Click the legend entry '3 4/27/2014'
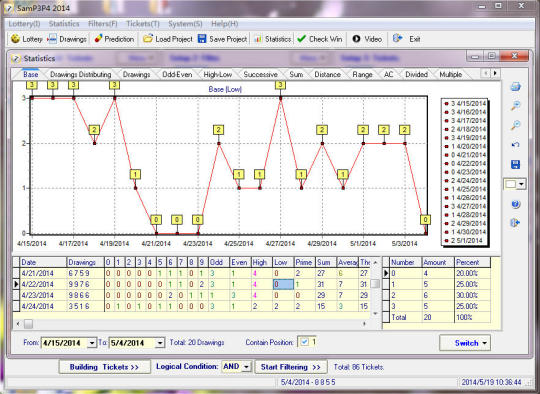The width and height of the screenshot is (540, 394). (465, 206)
